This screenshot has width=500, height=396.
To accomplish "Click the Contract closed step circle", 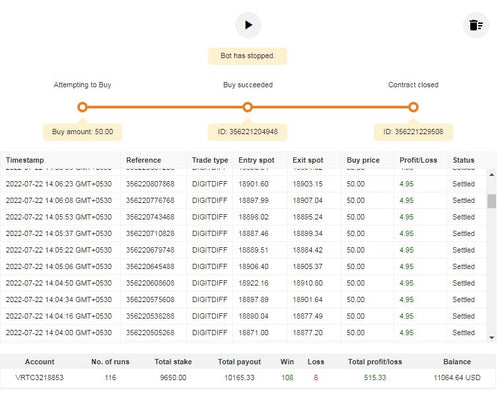I will coord(413,107).
